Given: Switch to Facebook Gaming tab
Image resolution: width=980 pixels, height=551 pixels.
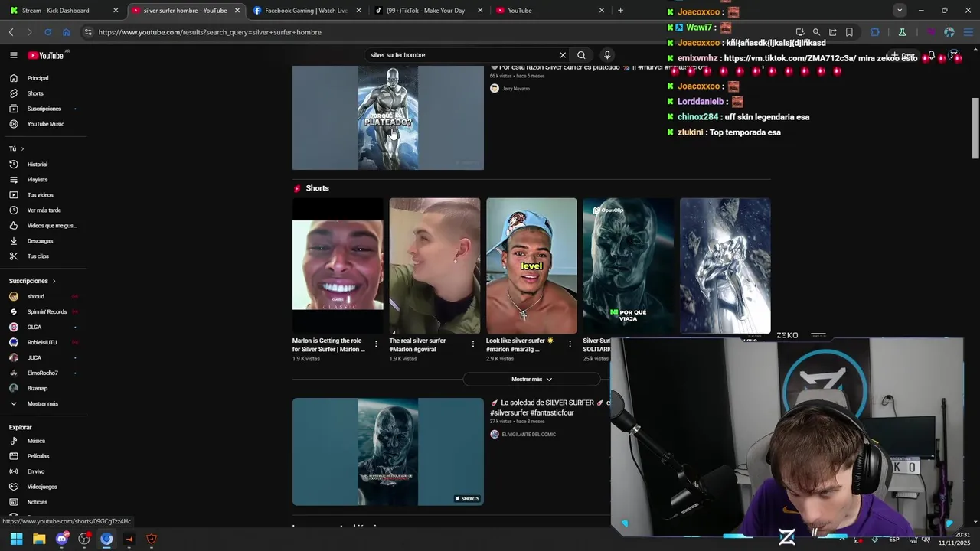Looking at the screenshot, I should (x=306, y=11).
